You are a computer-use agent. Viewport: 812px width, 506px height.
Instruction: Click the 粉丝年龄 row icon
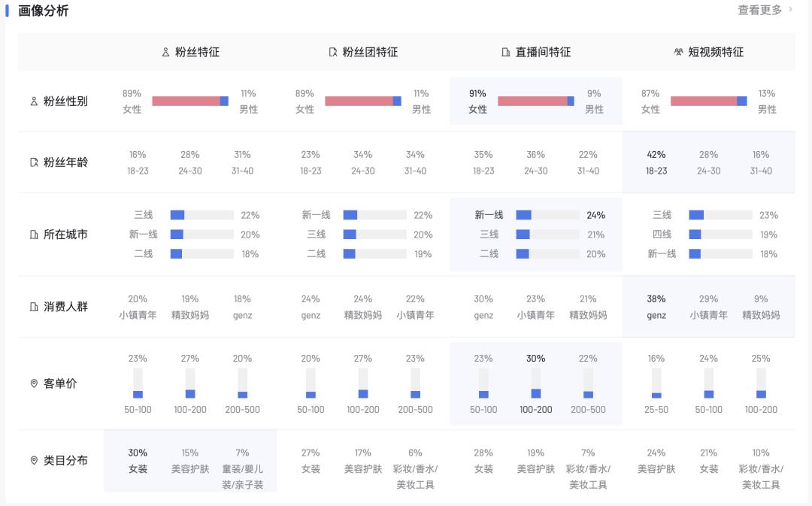[34, 162]
